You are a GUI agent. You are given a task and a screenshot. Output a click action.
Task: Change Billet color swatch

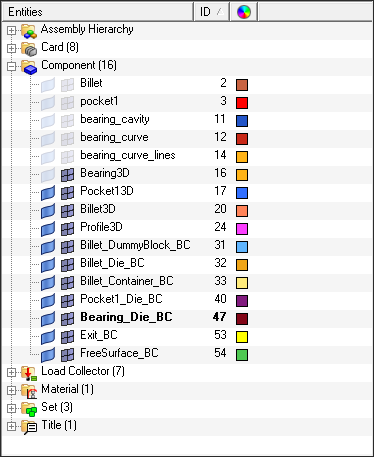tap(242, 85)
